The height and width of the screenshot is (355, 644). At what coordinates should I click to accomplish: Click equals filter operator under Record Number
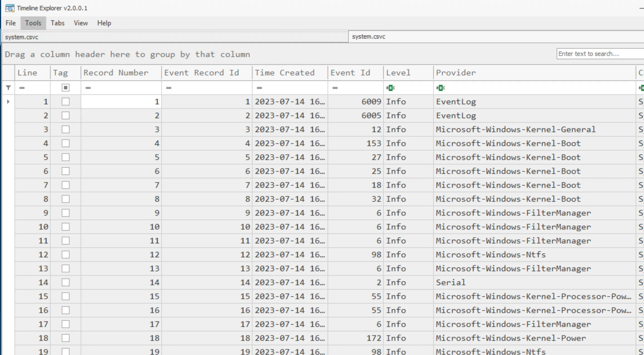[x=88, y=88]
